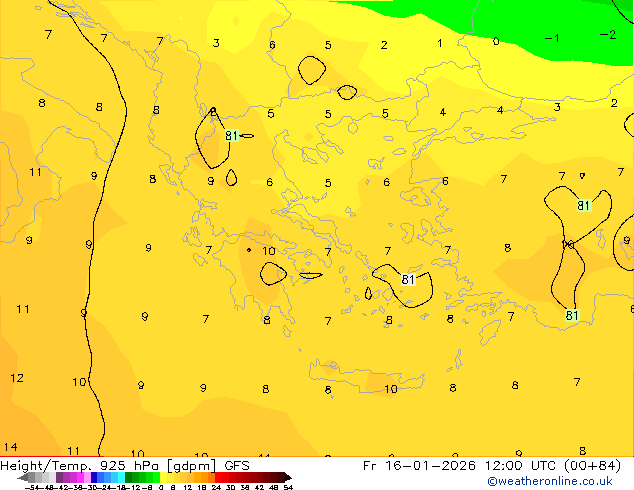Click the temperature value 12 on the map

[x=17, y=378]
